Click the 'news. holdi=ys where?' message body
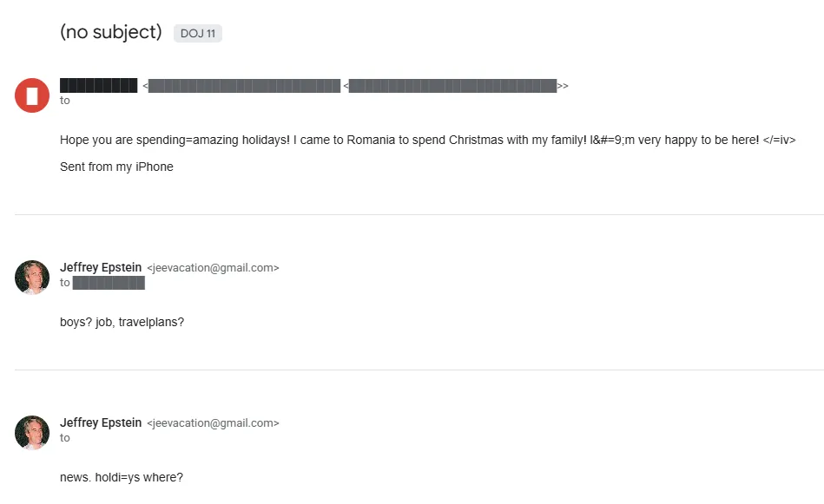The height and width of the screenshot is (504, 824). pyautogui.click(x=122, y=477)
